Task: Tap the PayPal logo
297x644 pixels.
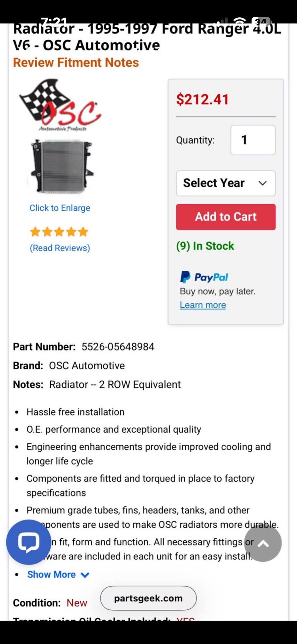Action: click(204, 277)
